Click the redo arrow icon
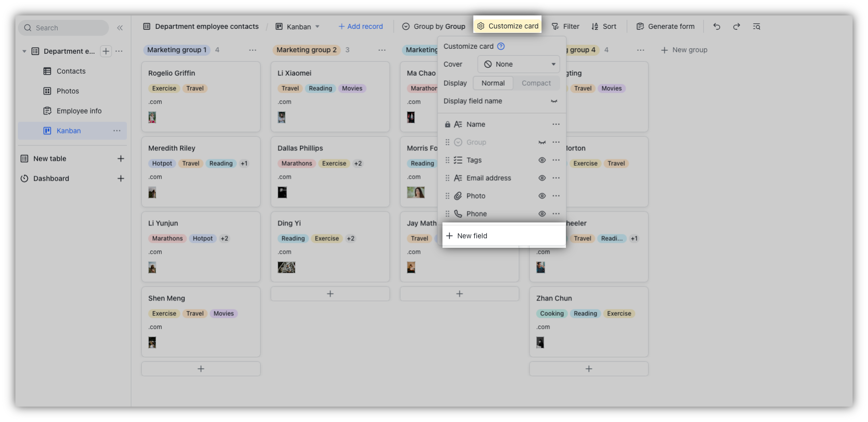 click(x=737, y=26)
